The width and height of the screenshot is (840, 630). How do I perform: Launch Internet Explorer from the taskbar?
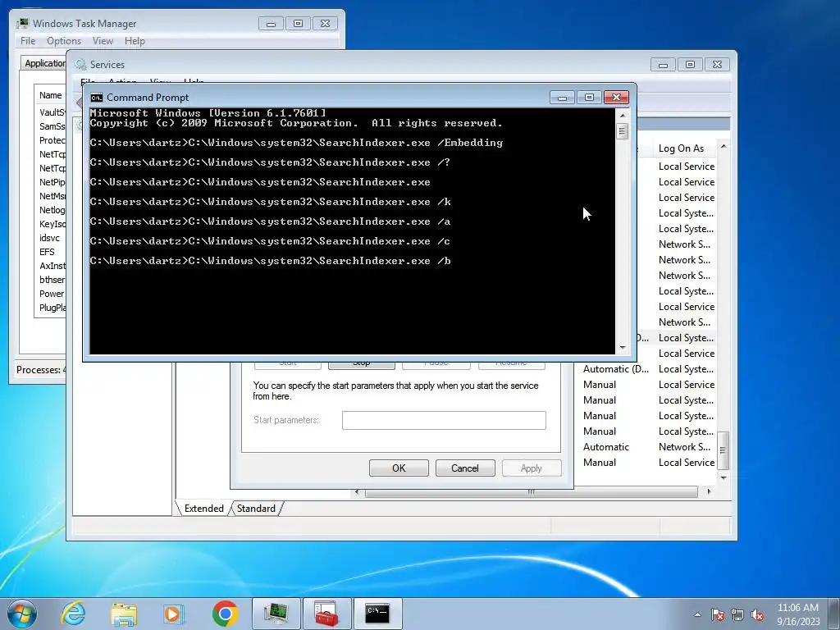point(73,614)
